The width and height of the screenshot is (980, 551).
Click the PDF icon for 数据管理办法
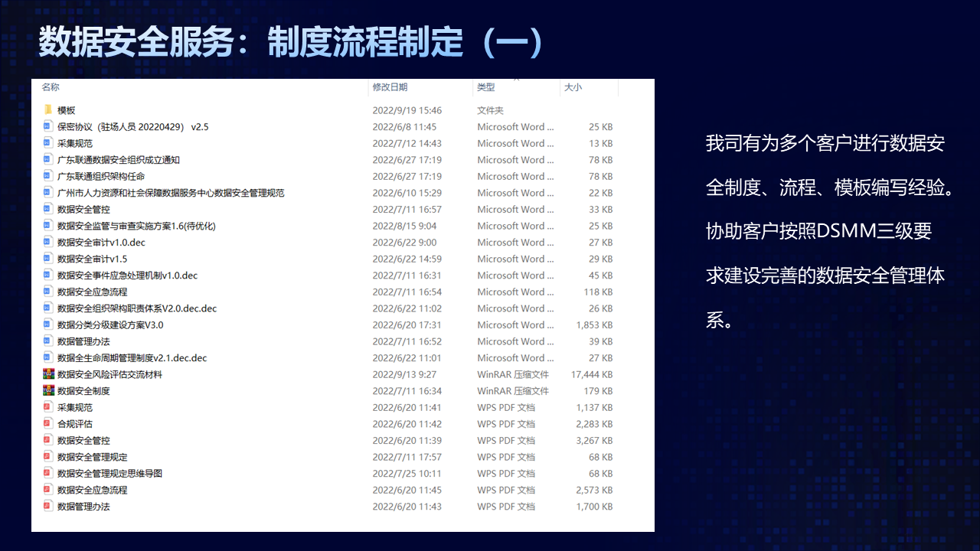(47, 507)
